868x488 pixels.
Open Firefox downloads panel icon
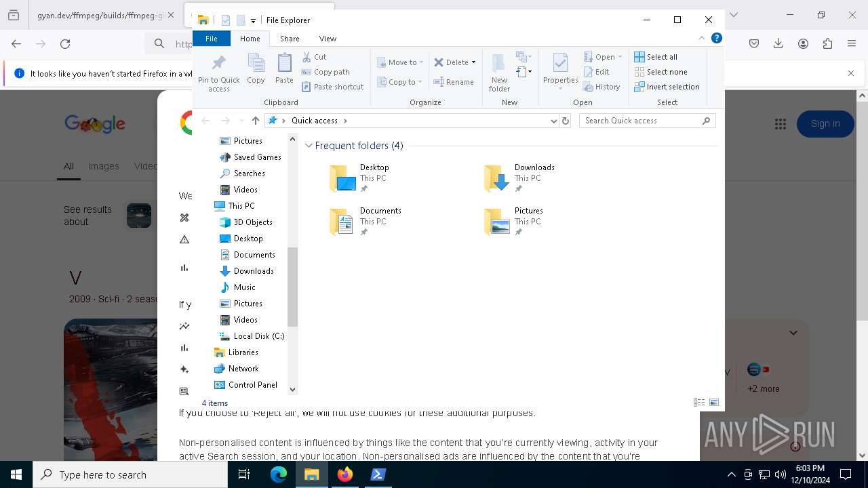pyautogui.click(x=778, y=44)
